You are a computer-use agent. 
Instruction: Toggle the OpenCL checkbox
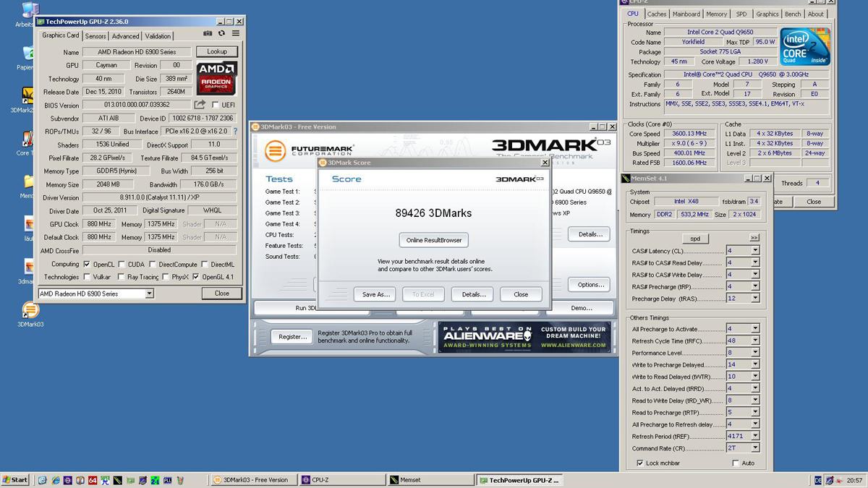87,265
